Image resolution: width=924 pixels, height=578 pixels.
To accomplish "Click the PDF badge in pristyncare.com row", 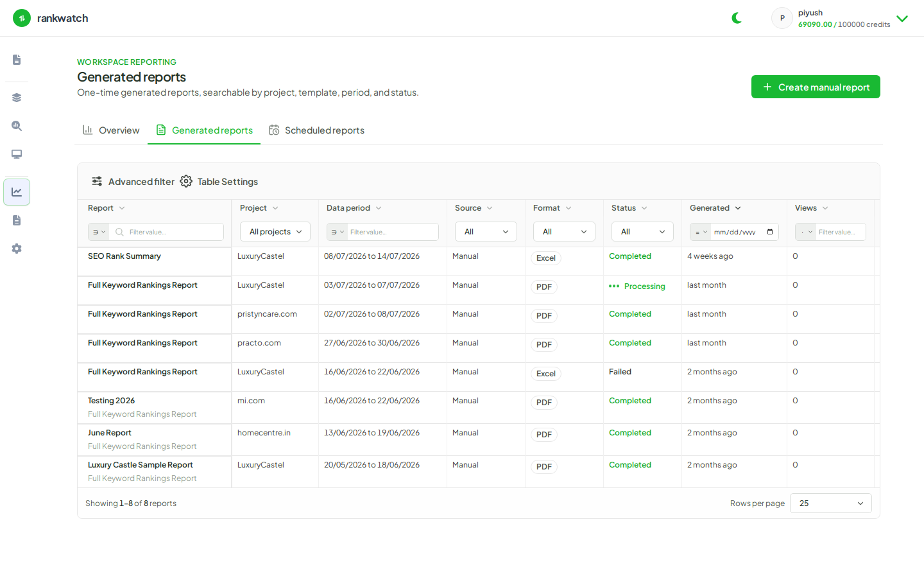I will point(544,316).
